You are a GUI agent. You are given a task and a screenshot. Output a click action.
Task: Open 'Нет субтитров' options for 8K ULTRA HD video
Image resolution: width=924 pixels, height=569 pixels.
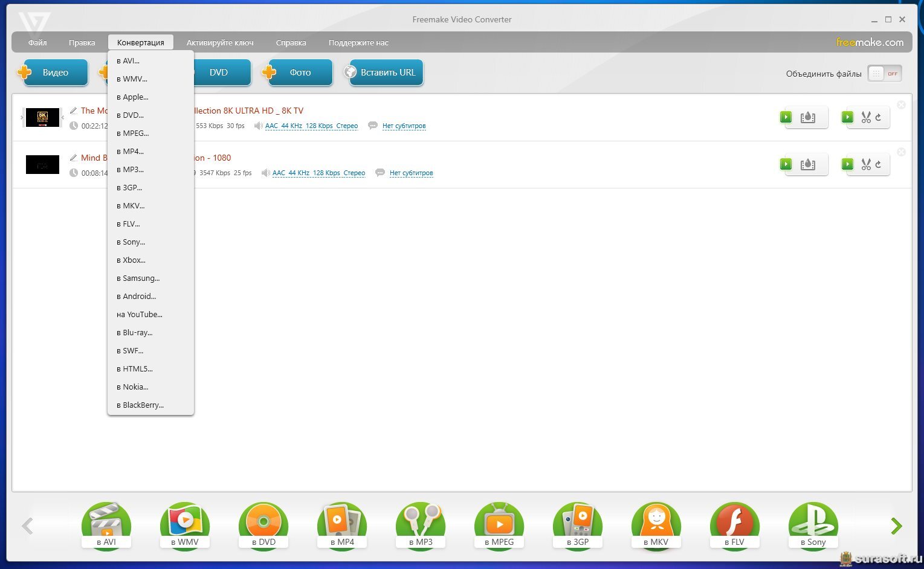point(404,126)
